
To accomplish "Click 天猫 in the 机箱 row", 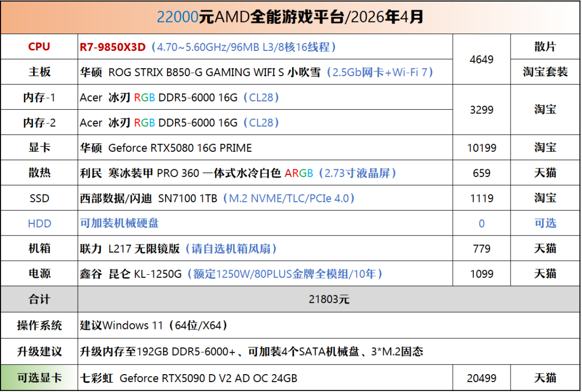I will [545, 249].
